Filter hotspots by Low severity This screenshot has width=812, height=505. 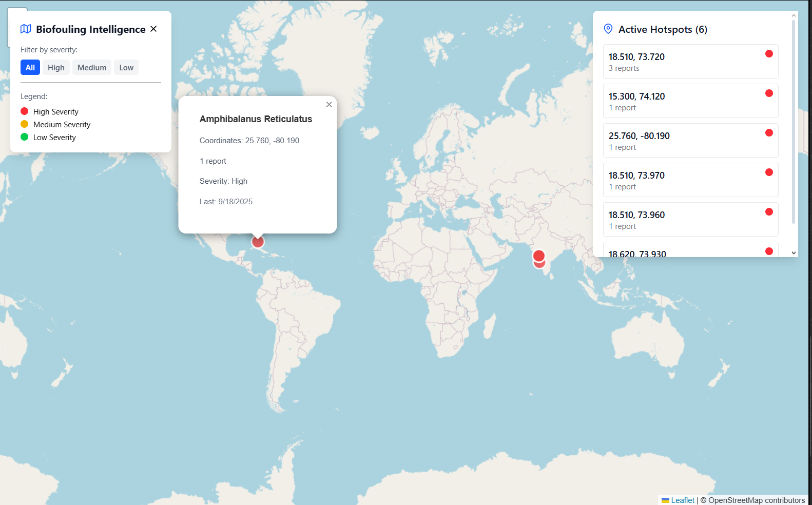[126, 68]
